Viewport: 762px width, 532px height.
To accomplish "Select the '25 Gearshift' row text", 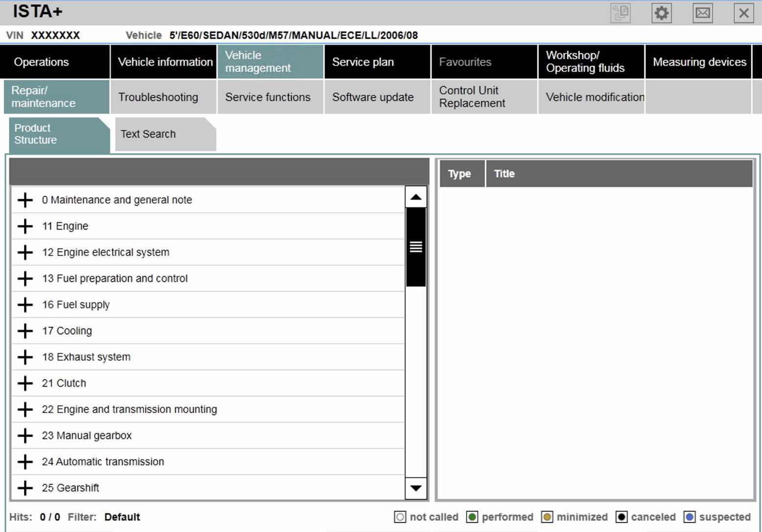I will (71, 488).
